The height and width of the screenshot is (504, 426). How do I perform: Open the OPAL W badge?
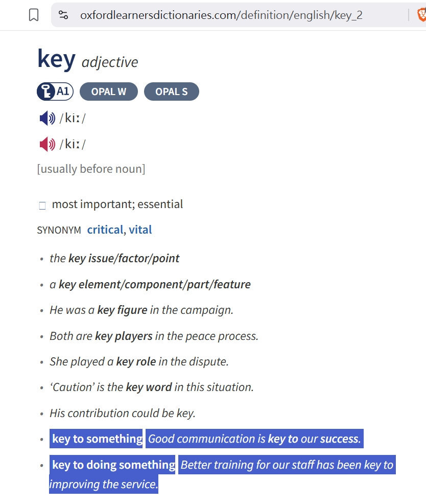(x=109, y=91)
